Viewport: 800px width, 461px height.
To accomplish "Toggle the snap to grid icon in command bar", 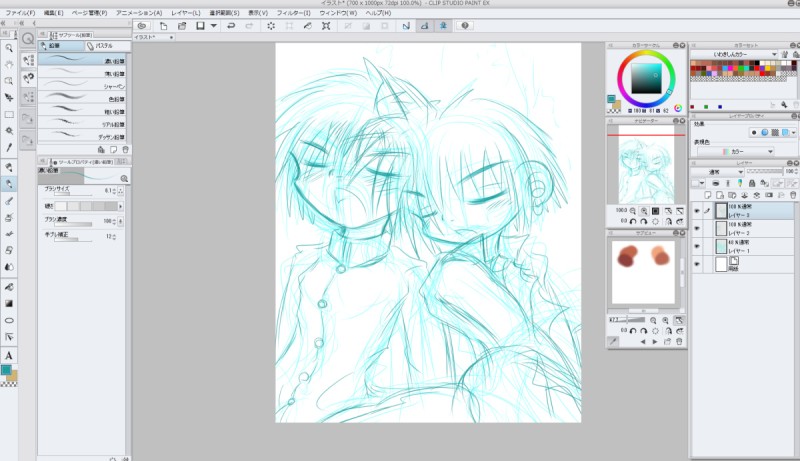I will 443,25.
